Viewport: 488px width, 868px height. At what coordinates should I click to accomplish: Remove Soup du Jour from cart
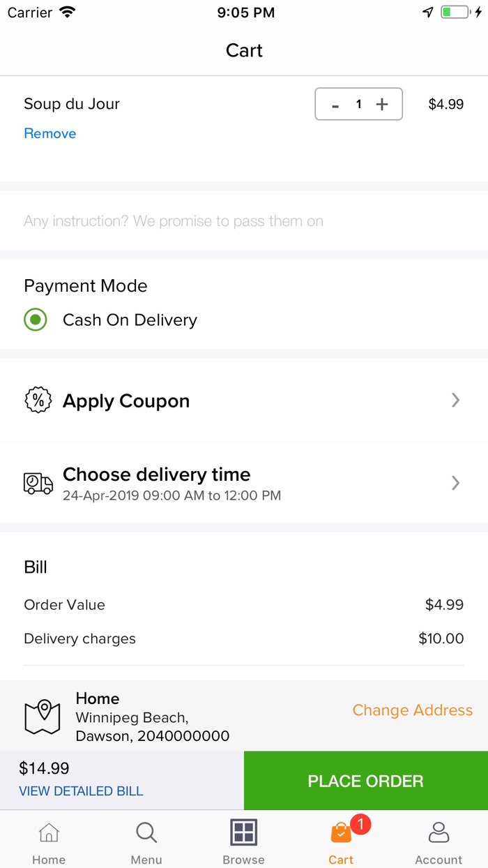[x=50, y=133]
